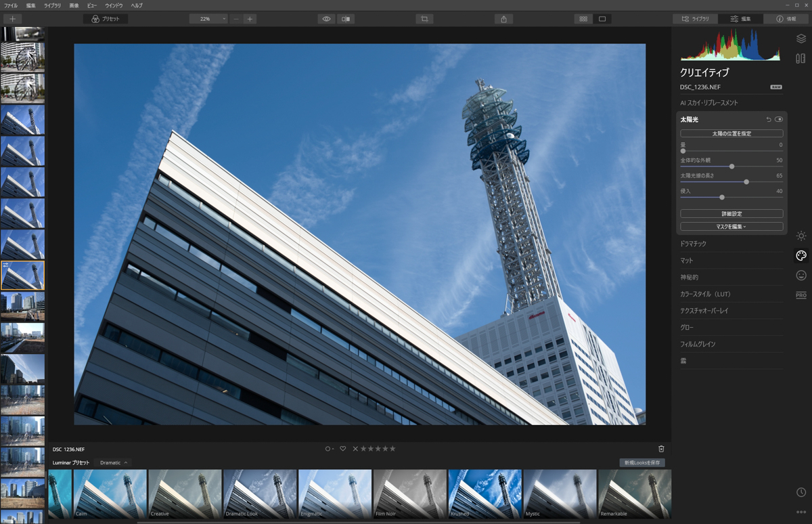The height and width of the screenshot is (524, 812).
Task: Apply the Krushed preset thumbnail
Action: coord(485,494)
